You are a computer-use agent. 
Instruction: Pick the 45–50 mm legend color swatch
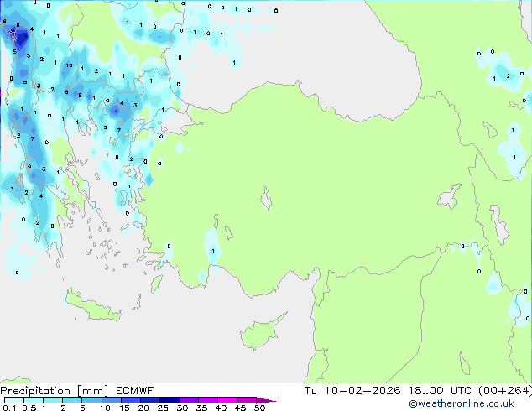point(247,400)
